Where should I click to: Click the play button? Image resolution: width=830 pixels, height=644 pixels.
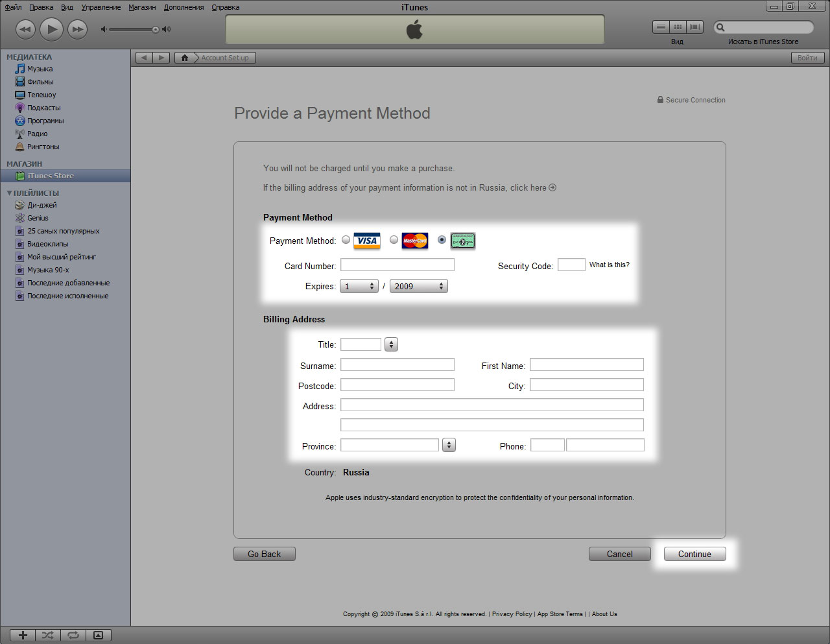click(x=51, y=29)
